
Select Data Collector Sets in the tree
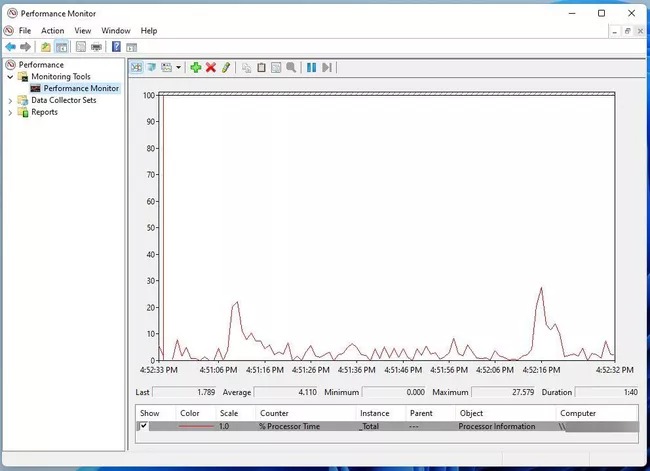pyautogui.click(x=63, y=100)
